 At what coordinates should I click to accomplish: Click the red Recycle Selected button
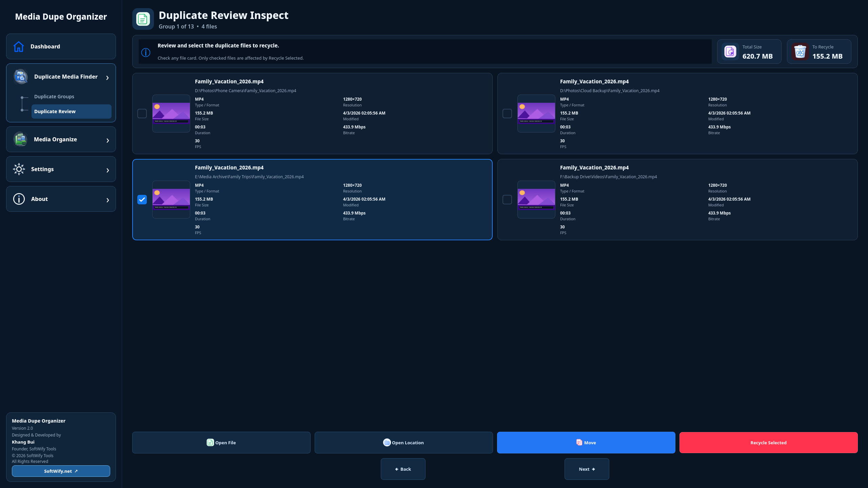(769, 443)
